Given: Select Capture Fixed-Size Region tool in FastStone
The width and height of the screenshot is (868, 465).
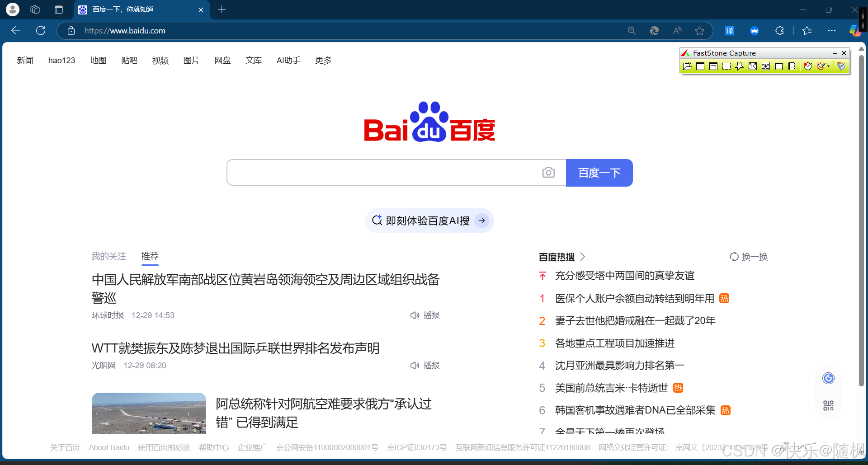Looking at the screenshot, I should (779, 66).
